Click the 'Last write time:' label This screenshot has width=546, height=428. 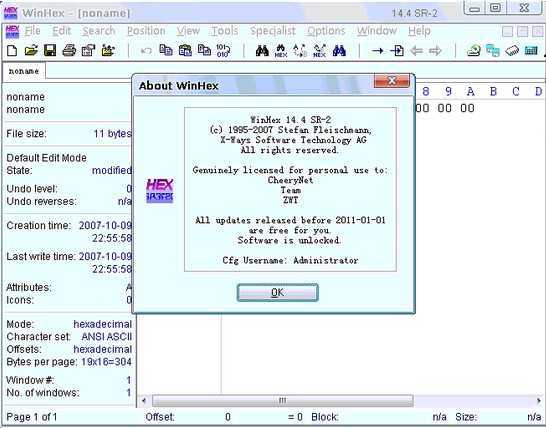tap(41, 257)
